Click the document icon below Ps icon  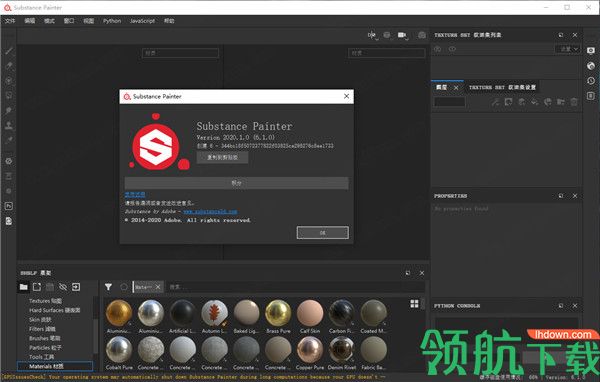(x=9, y=221)
